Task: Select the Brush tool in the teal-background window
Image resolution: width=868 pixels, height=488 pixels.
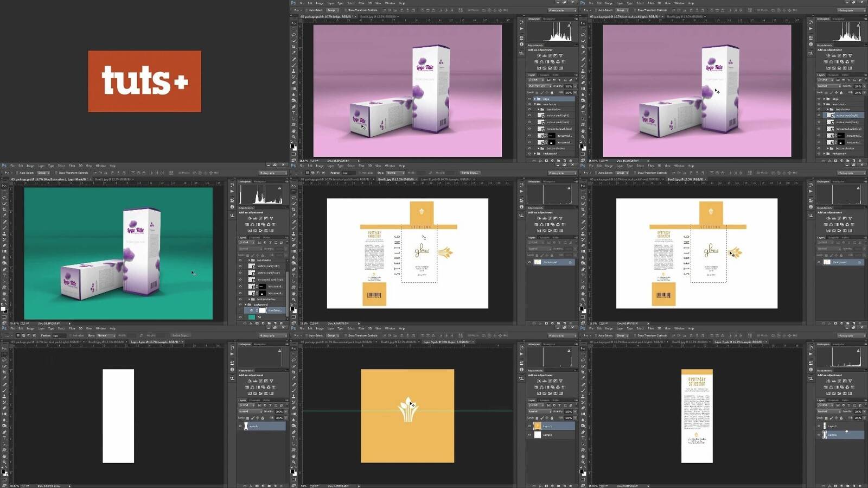Action: (4, 227)
